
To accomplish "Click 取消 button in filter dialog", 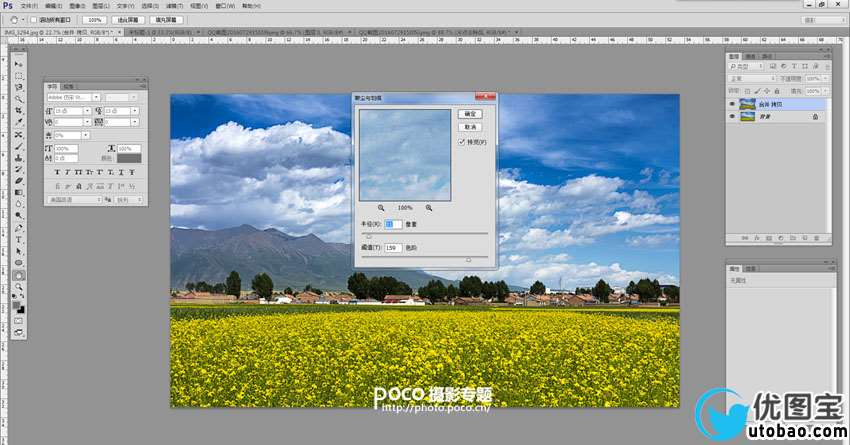I will point(470,127).
